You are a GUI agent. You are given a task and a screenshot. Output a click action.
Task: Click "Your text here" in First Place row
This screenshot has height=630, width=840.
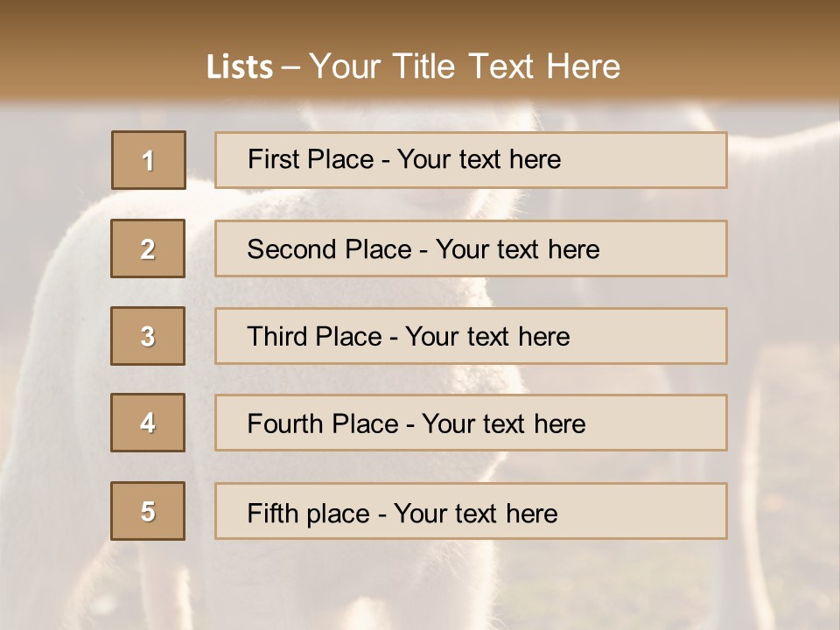(479, 159)
